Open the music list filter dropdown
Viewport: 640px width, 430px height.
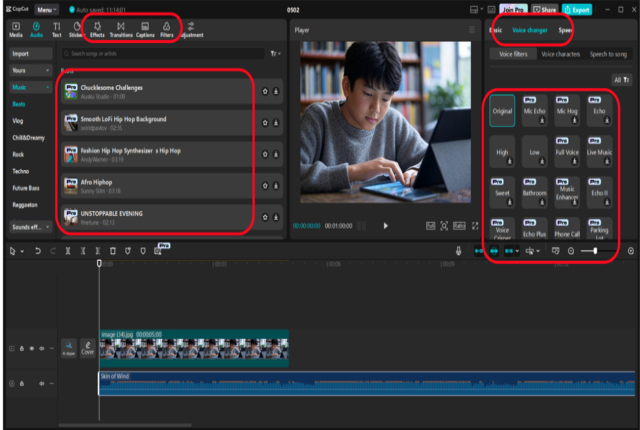click(x=276, y=53)
